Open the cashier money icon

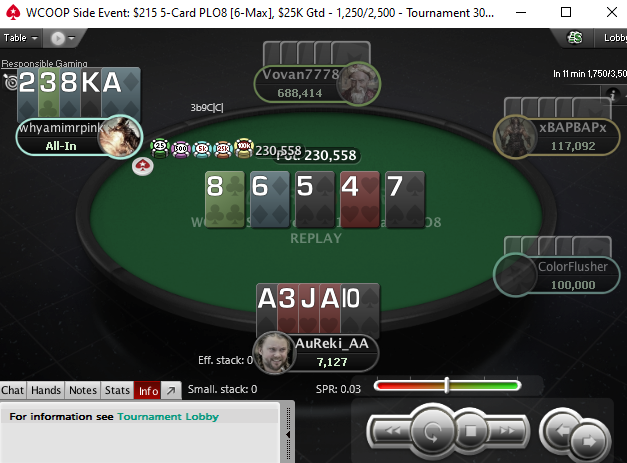pyautogui.click(x=575, y=38)
